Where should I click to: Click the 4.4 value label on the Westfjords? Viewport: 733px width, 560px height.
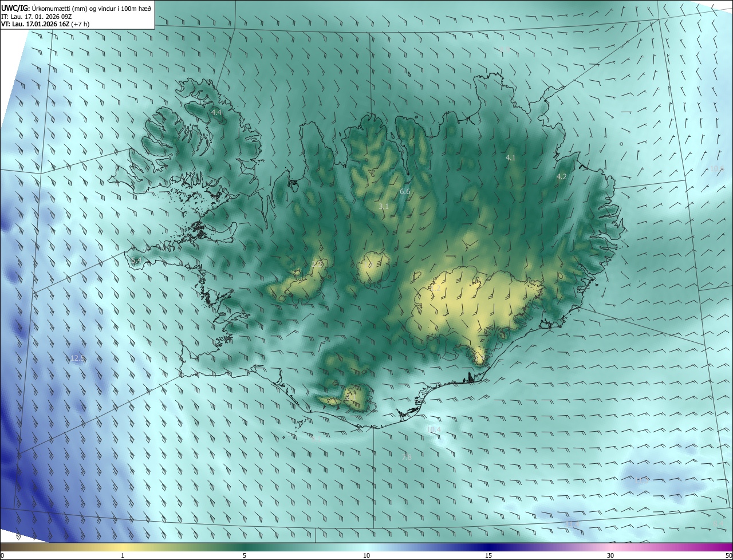(216, 113)
